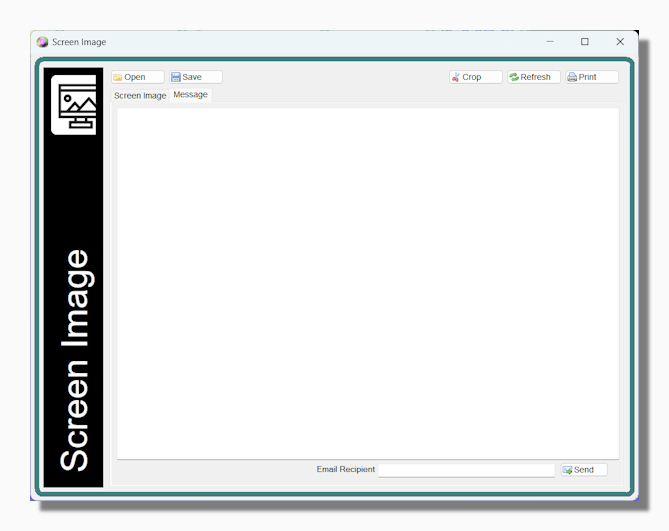Click the Screen Image logo icon

click(73, 105)
